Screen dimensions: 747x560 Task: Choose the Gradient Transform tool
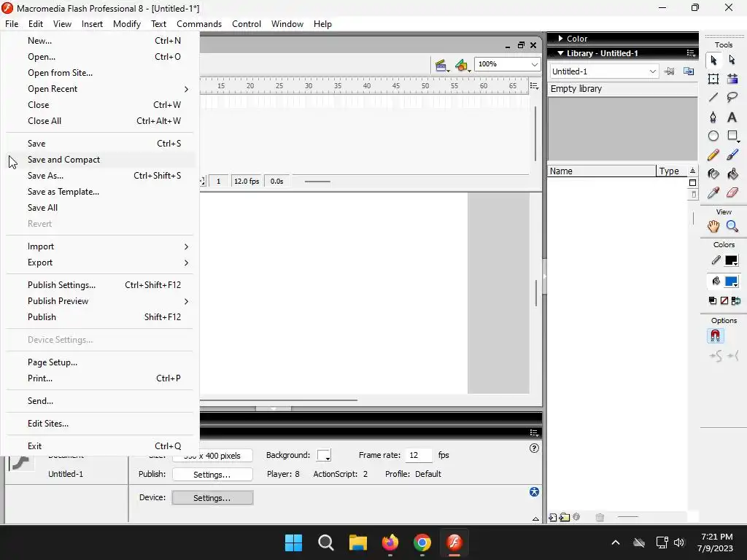coord(732,79)
